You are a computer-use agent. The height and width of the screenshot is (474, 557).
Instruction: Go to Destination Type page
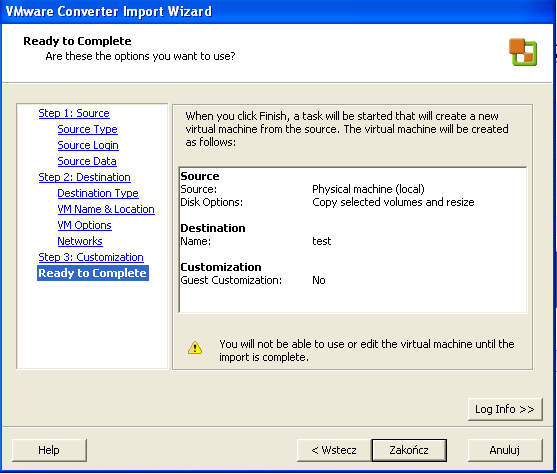coord(98,193)
